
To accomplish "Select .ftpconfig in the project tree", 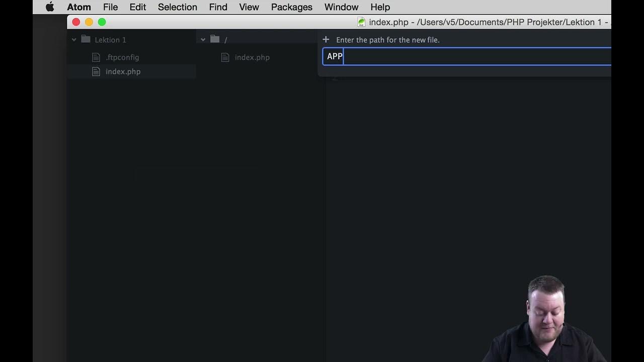I will coord(122,57).
